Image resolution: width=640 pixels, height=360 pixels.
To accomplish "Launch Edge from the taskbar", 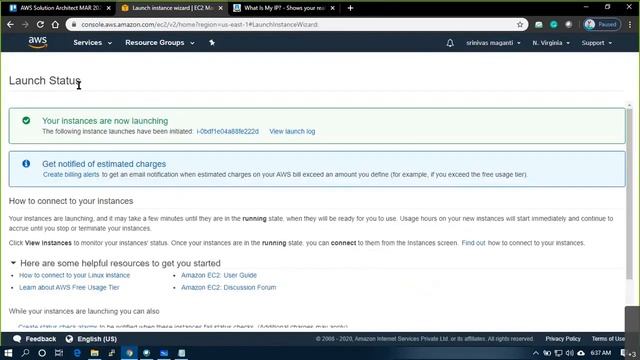I will coord(77,353).
